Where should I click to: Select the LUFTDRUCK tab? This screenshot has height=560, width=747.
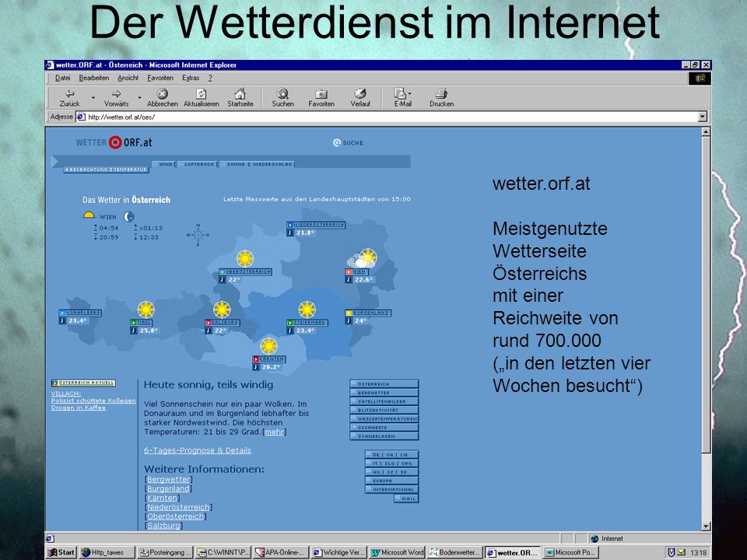click(198, 164)
